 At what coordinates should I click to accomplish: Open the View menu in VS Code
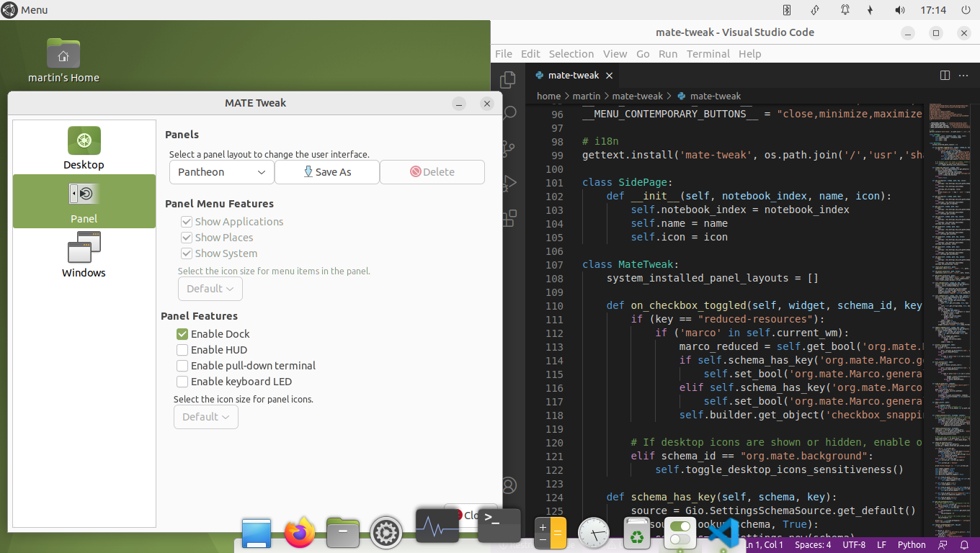615,54
